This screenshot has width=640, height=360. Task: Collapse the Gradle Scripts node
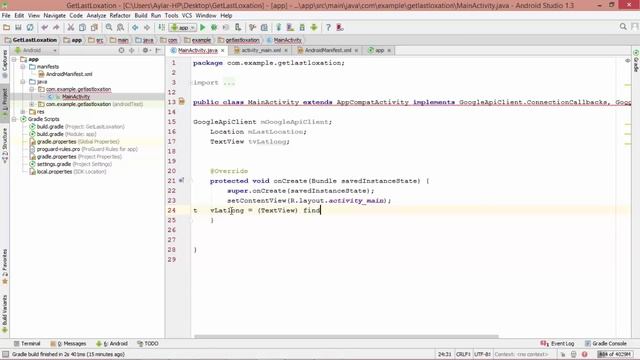pos(14,119)
